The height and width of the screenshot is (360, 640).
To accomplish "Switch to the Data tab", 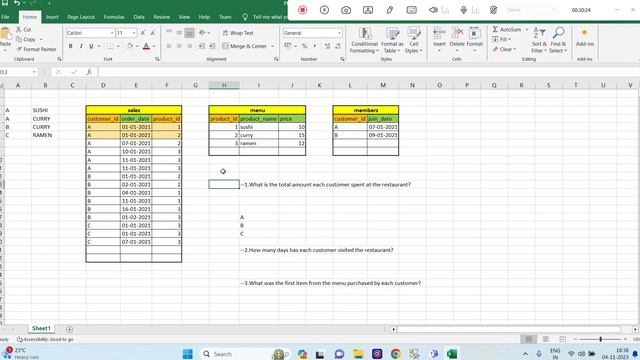I will coord(139,17).
